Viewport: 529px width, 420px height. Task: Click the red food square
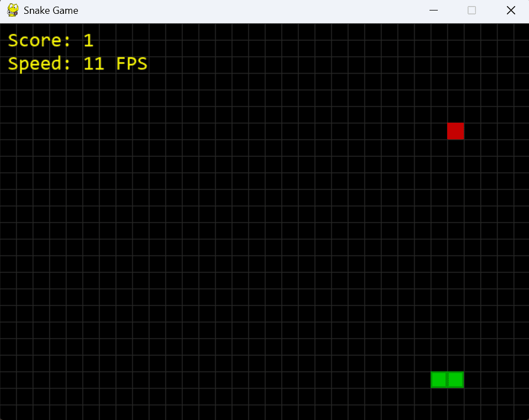[455, 131]
